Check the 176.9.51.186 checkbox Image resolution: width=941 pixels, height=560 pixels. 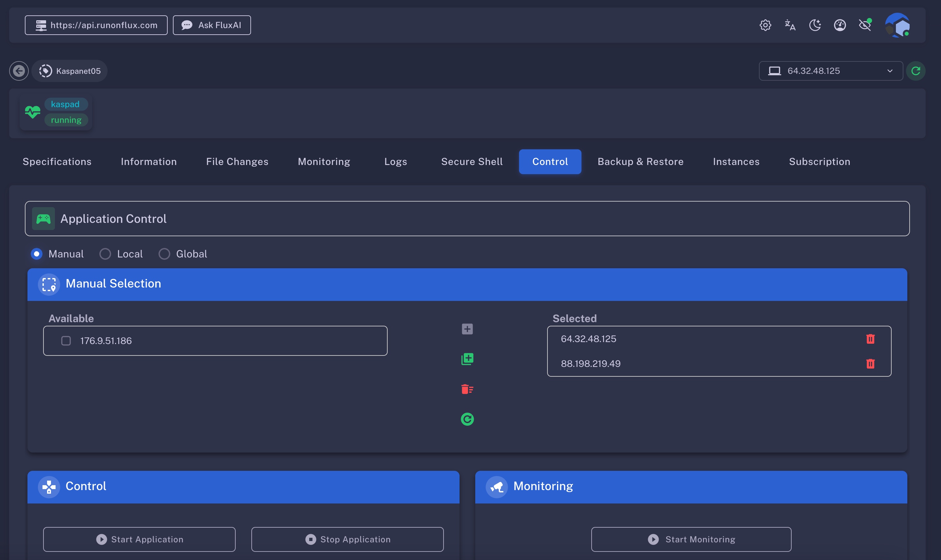click(x=66, y=341)
